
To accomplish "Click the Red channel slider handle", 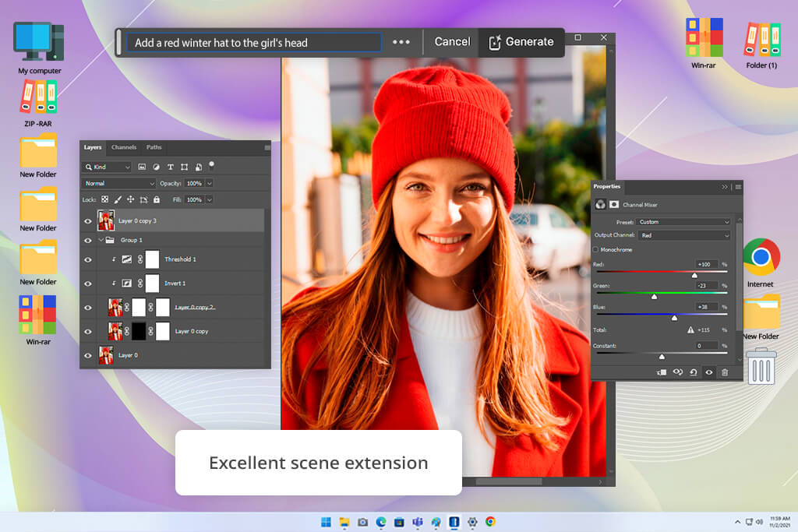I will click(x=694, y=275).
